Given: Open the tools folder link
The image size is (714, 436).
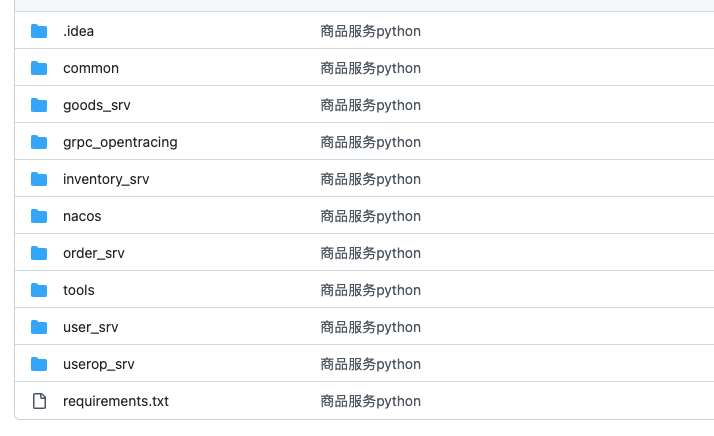Looking at the screenshot, I should click(x=79, y=290).
